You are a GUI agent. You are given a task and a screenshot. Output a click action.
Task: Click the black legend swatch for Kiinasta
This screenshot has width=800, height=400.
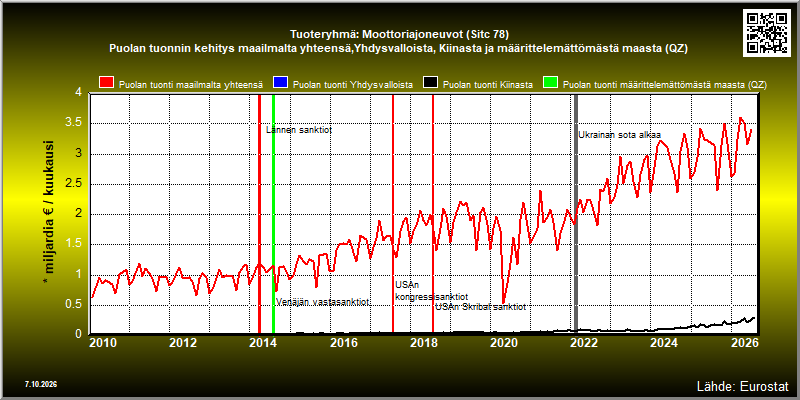pos(431,84)
